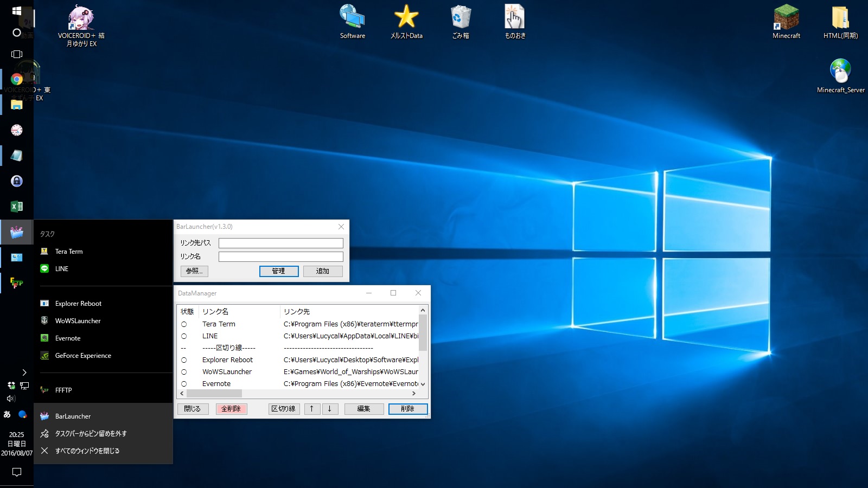
Task: Launch WoWSLauncher from the jump list
Action: [x=78, y=321]
